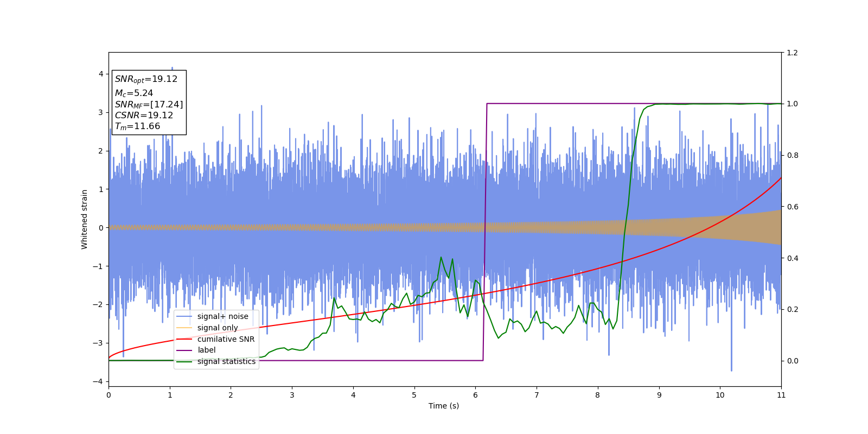868x434 pixels.
Task: Click the green signal statistics legend line sample
Action: 184,361
